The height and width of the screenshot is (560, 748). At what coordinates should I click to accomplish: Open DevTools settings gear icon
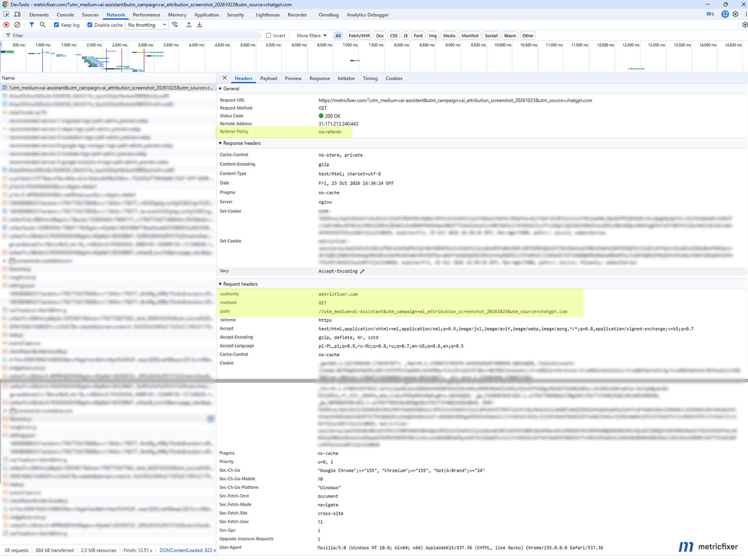[x=735, y=15]
